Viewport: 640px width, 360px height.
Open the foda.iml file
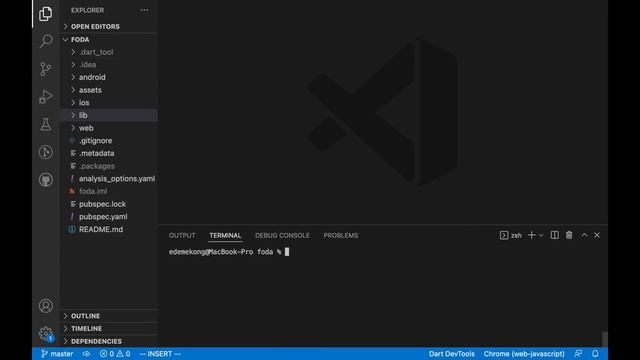(x=109, y=191)
